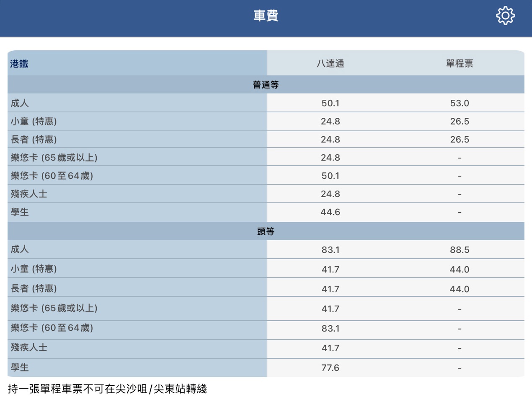Open the settings gear icon
The height and width of the screenshot is (397, 532).
(505, 16)
